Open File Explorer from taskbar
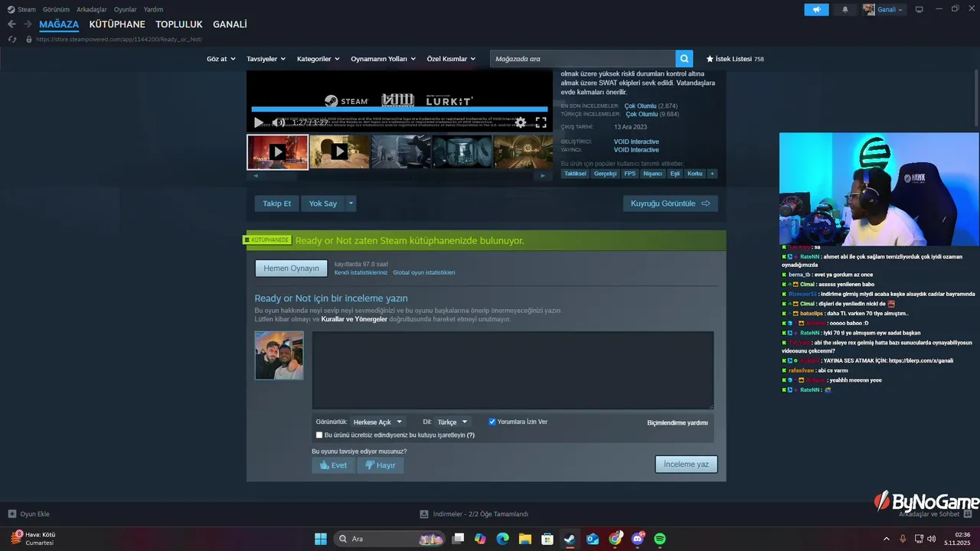Viewport: 980px width, 551px height. pyautogui.click(x=525, y=539)
